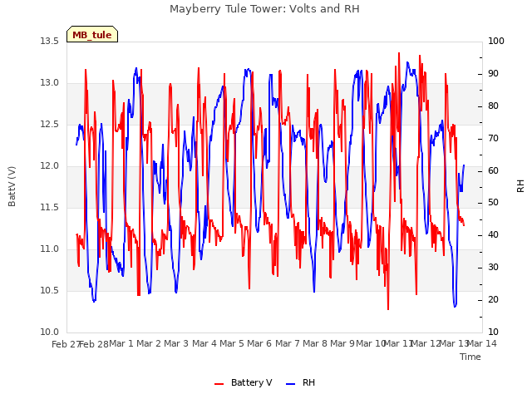Select the RH right axis title
This screenshot has width=532, height=399.
click(520, 186)
